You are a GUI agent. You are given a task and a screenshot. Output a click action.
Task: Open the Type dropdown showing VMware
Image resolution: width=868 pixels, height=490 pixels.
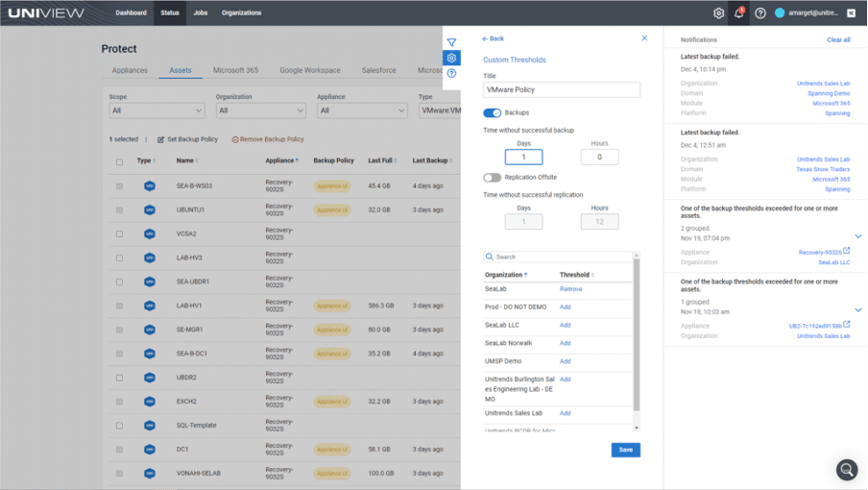pyautogui.click(x=440, y=110)
